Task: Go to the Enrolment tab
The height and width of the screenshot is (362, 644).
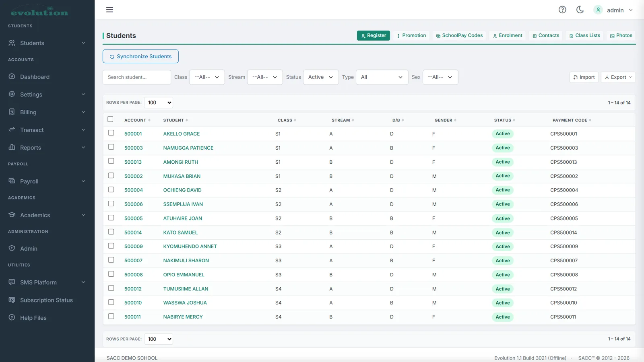Action: 508,35
